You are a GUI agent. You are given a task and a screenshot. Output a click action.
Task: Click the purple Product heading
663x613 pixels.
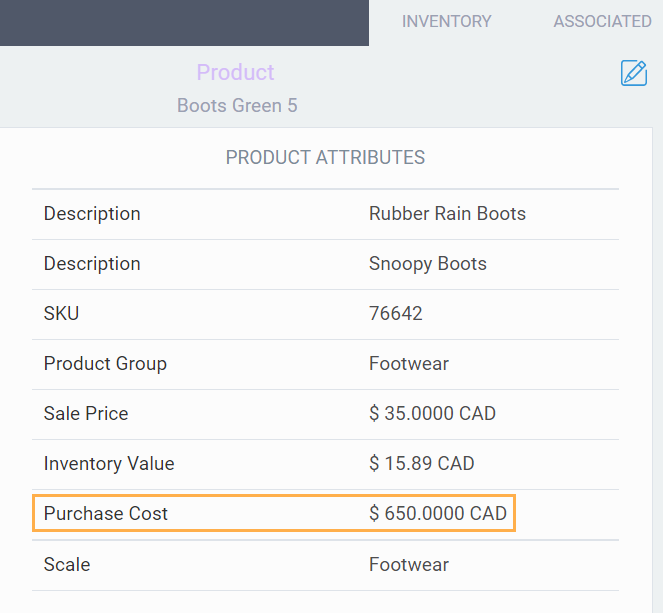(x=235, y=72)
